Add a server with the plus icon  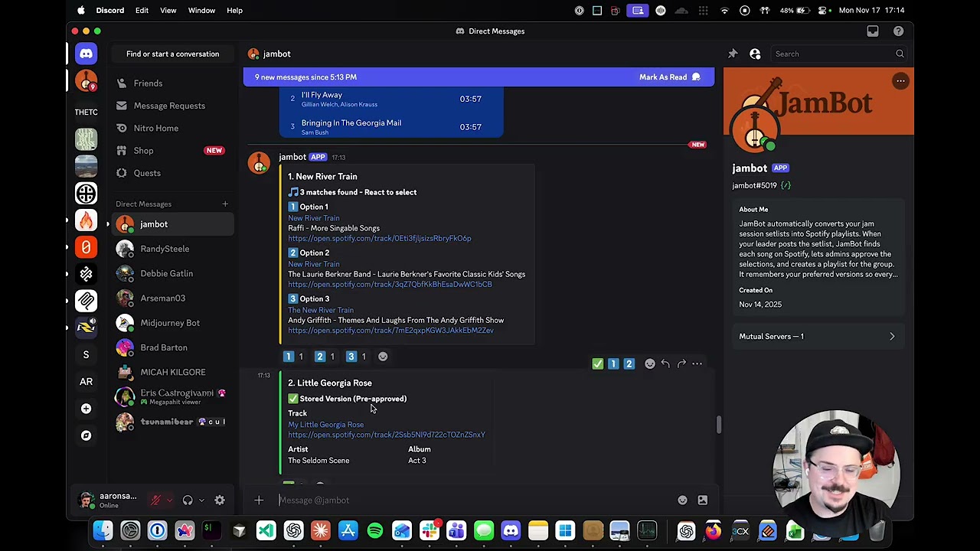[86, 409]
